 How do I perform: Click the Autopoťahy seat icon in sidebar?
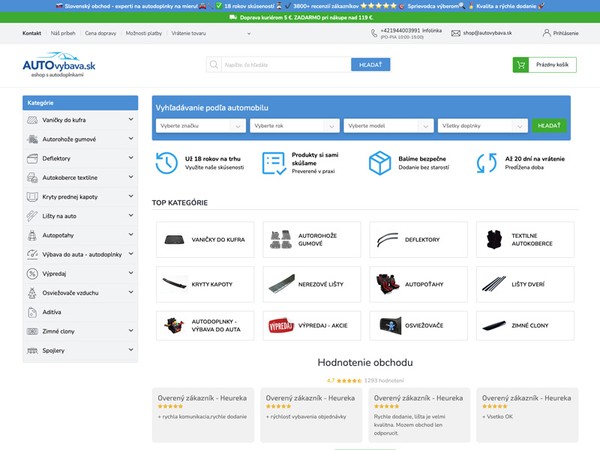(x=33, y=235)
